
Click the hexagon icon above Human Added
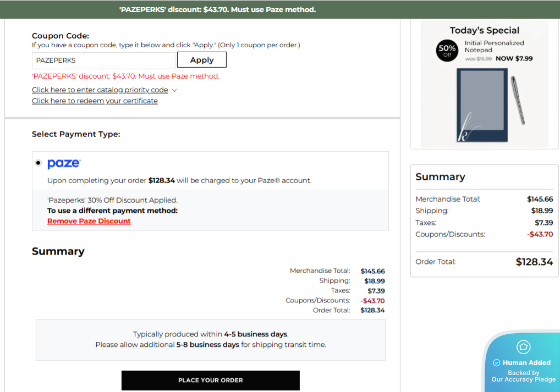[523, 347]
